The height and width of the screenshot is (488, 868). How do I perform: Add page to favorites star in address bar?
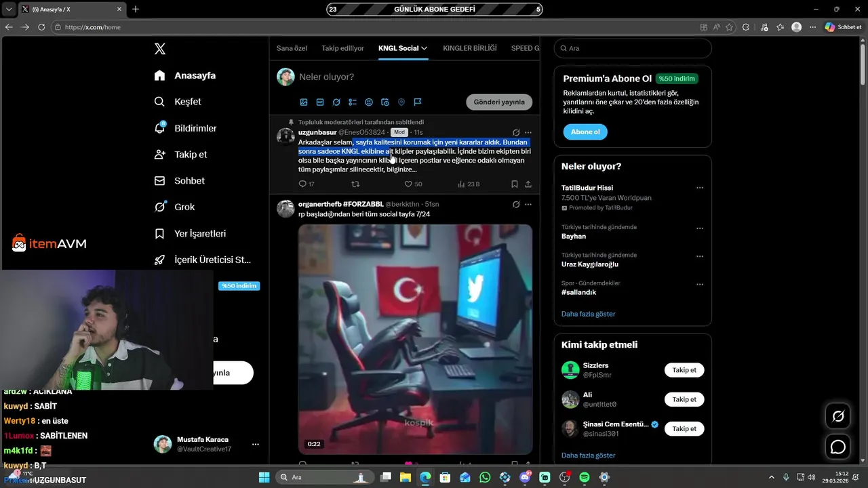[729, 27]
